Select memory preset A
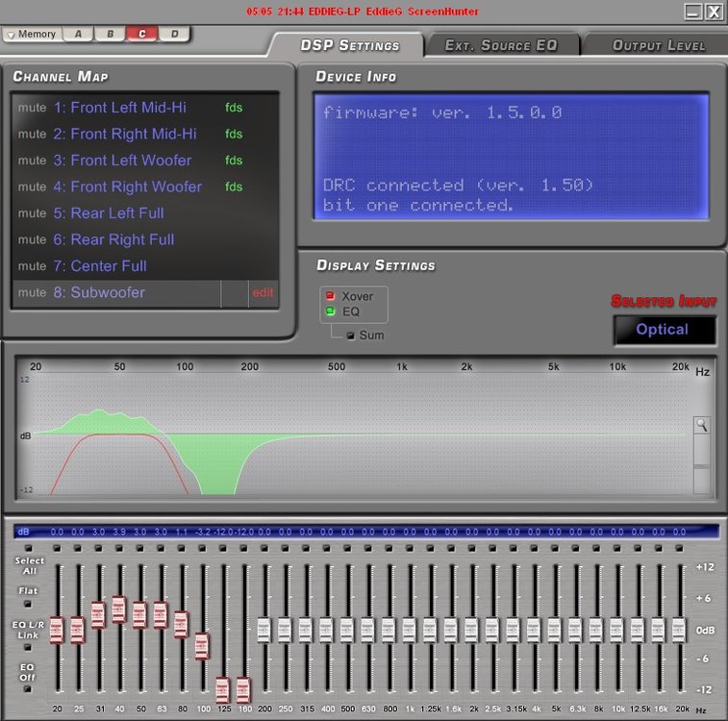The height and width of the screenshot is (721, 728). pyautogui.click(x=78, y=34)
